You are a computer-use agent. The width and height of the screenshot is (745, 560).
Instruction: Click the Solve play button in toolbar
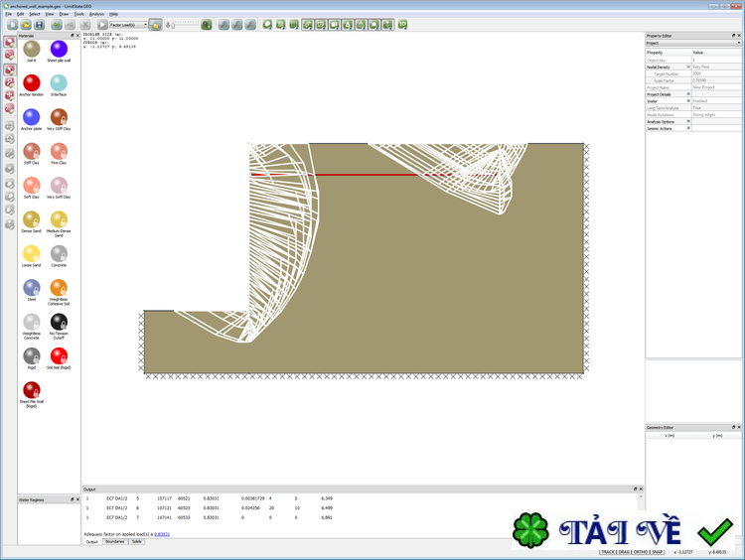point(102,25)
